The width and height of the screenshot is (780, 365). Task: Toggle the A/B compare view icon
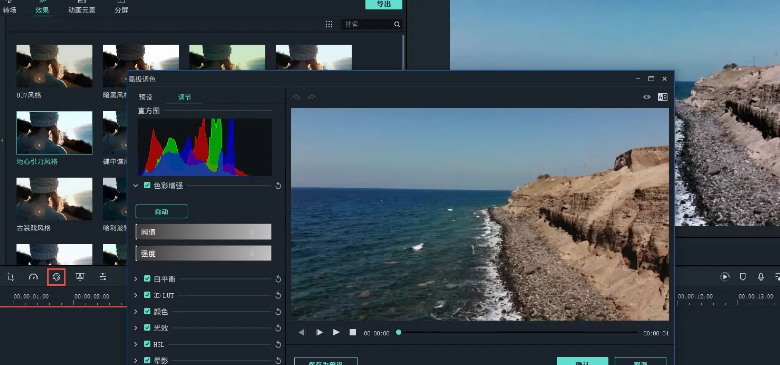(663, 97)
